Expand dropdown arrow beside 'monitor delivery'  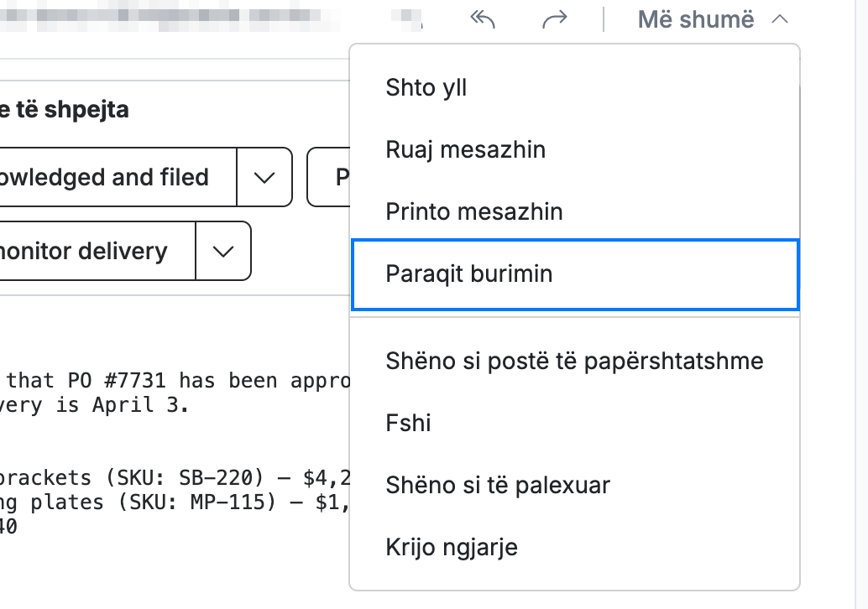[223, 251]
